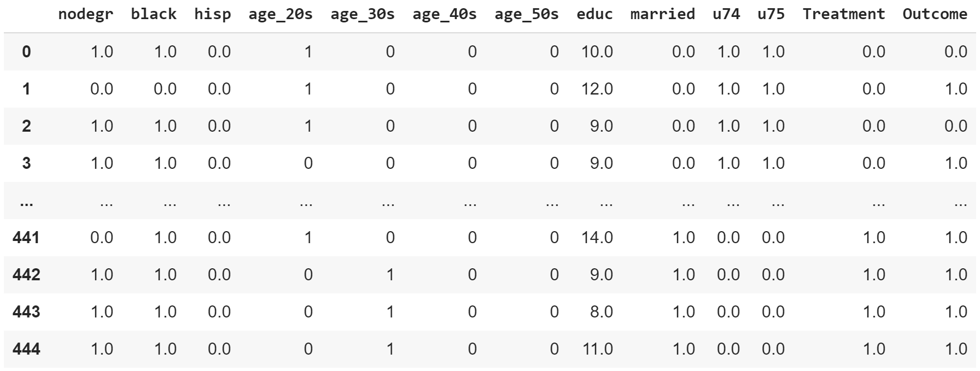The height and width of the screenshot is (371, 980).
Task: Click the nodegr column header
Action: point(85,14)
